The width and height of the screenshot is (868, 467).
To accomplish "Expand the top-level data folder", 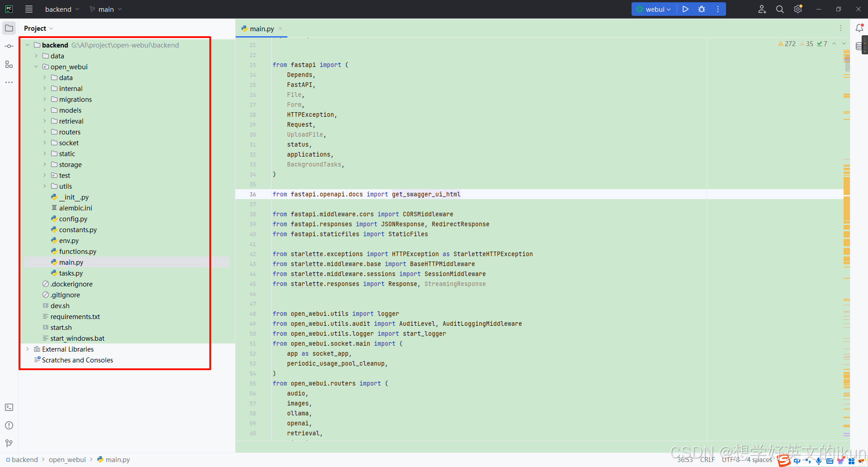I will coord(36,56).
